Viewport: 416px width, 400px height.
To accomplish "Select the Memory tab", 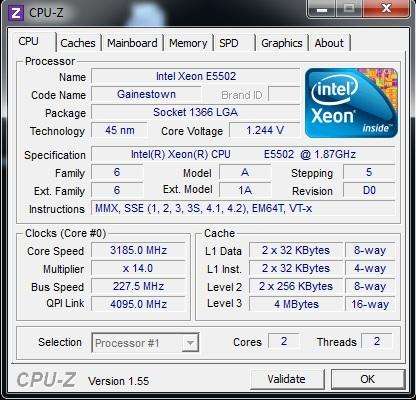I will (x=188, y=43).
